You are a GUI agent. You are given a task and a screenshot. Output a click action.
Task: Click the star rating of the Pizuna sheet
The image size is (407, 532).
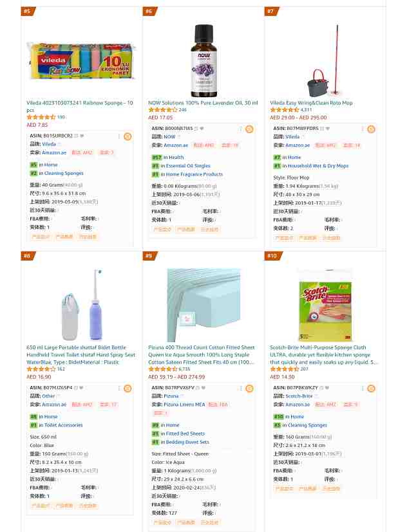162,369
